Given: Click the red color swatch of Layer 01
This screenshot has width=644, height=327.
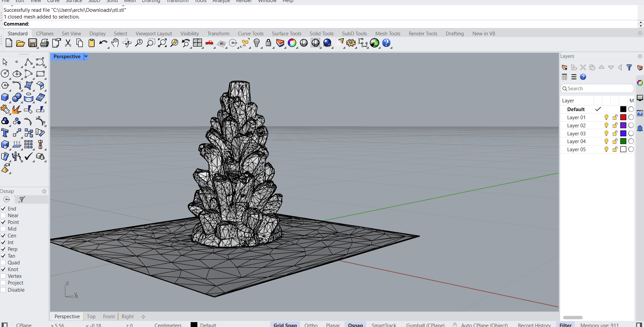Looking at the screenshot, I should tap(623, 117).
